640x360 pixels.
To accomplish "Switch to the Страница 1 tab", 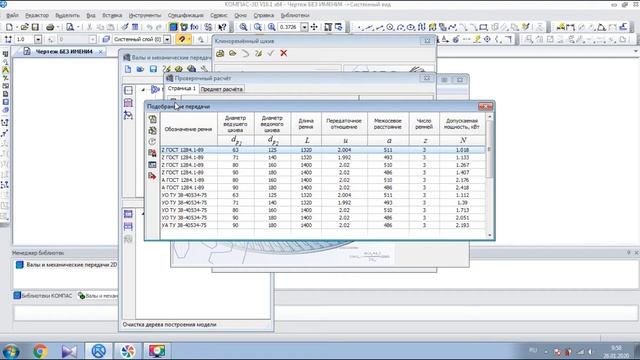I will tap(182, 89).
